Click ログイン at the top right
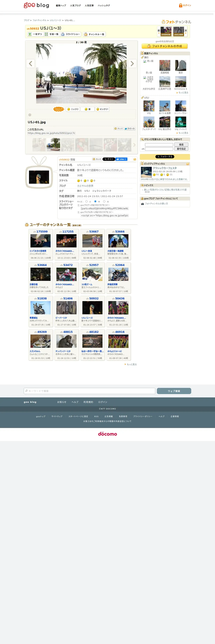This screenshot has width=215, height=644. (187, 5)
